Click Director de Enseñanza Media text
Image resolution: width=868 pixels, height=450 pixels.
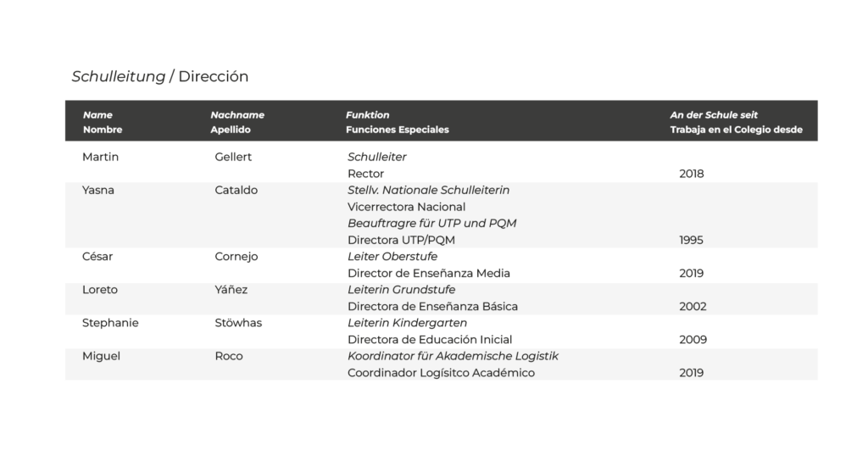pos(429,273)
